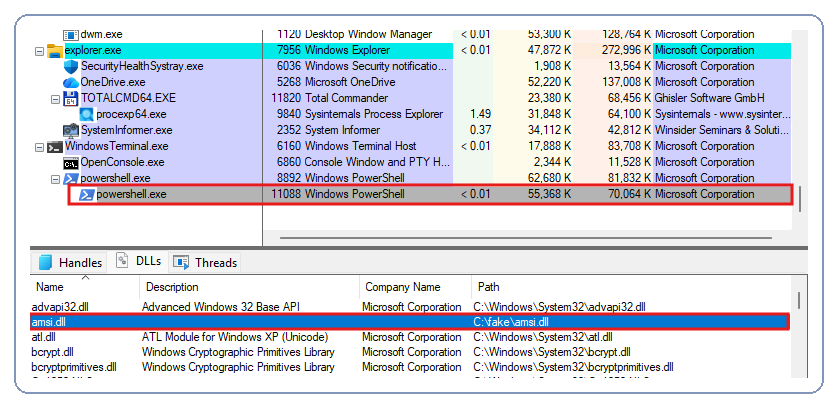Click the OpenConsole.exe console icon
The image size is (838, 408).
(x=71, y=163)
